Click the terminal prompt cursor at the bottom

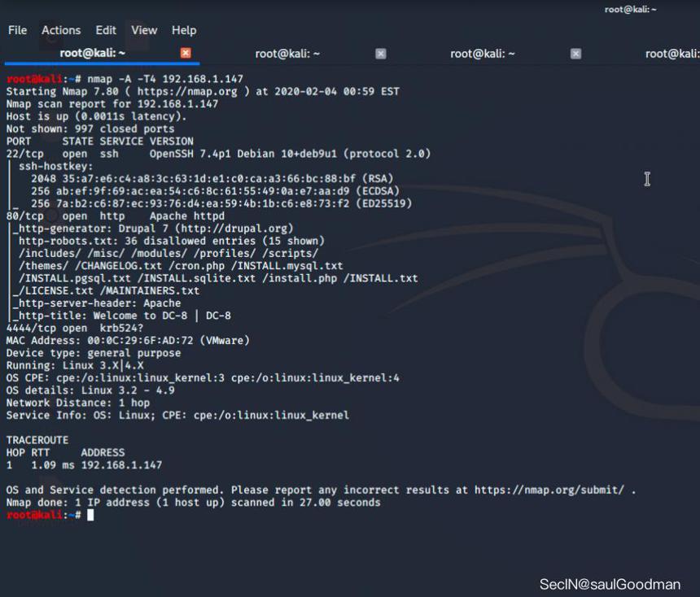(x=90, y=515)
